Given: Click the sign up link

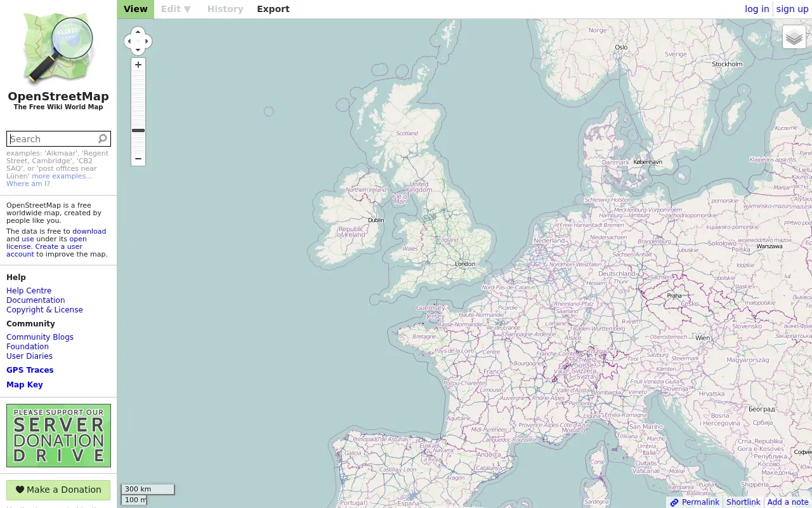Looking at the screenshot, I should click(x=792, y=9).
